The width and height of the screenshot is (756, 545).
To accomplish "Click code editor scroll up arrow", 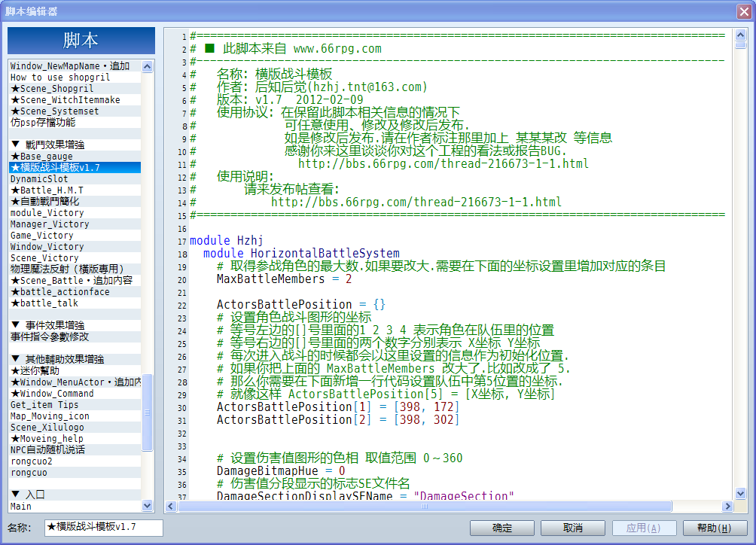I will coord(741,35).
